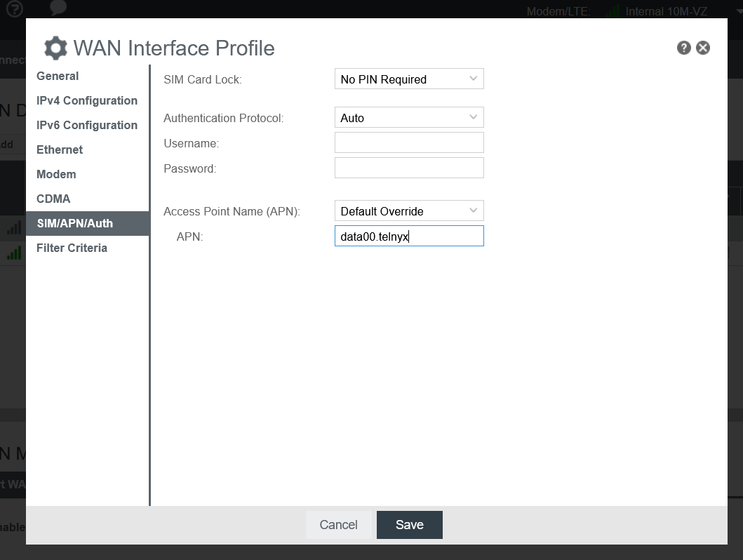Open the SIM Card Lock dropdown

(x=409, y=79)
